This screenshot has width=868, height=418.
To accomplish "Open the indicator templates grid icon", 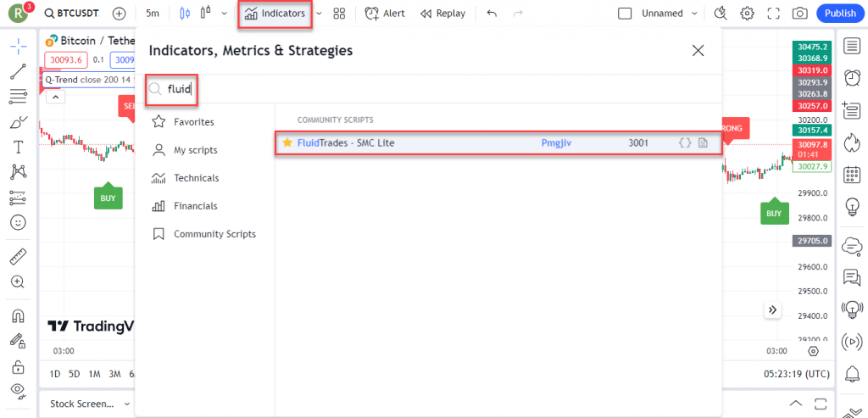I will coord(339,14).
